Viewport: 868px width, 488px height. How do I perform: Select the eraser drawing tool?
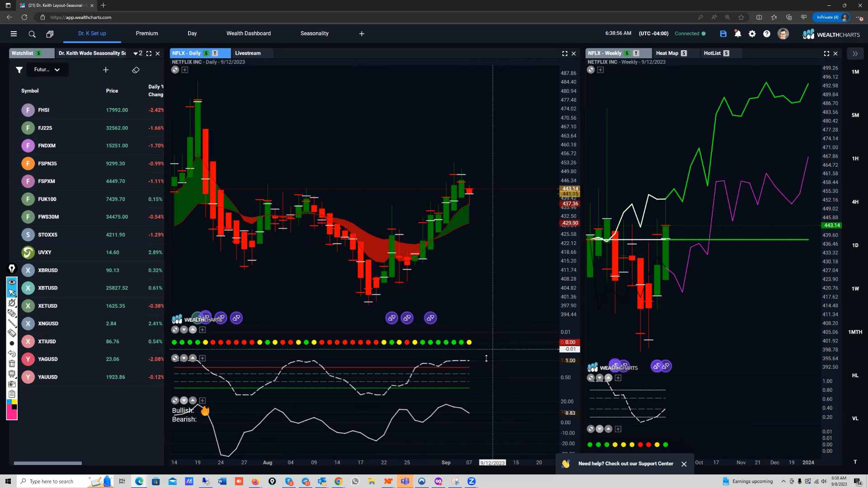(12, 333)
